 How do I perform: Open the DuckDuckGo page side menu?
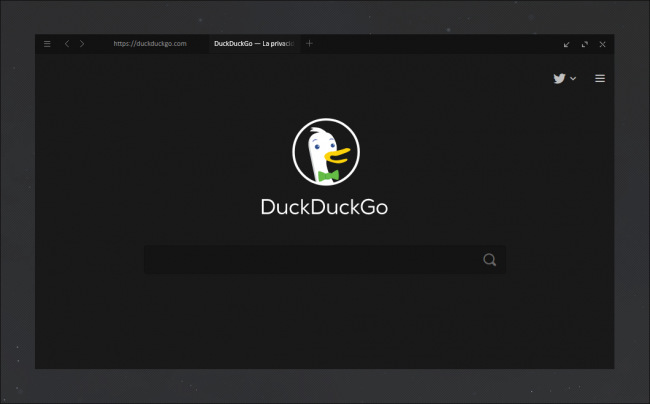click(600, 78)
